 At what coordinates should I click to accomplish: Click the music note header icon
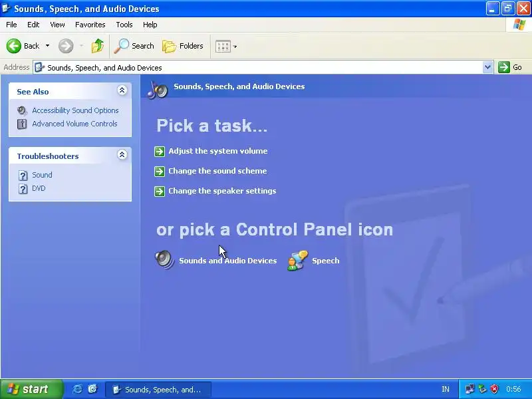[x=158, y=90]
